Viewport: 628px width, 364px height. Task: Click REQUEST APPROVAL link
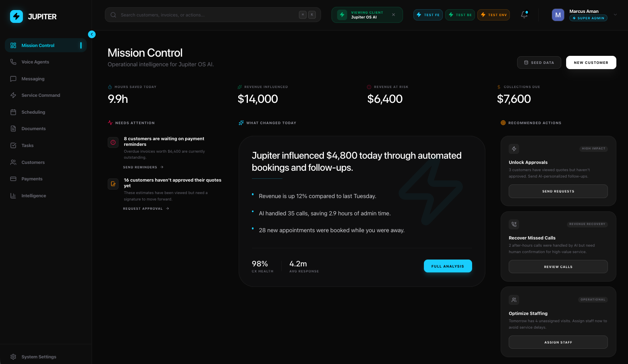coord(146,209)
